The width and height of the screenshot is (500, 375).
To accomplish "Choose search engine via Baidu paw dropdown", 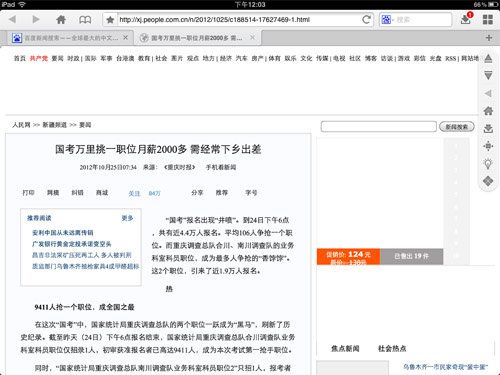I will [387, 20].
